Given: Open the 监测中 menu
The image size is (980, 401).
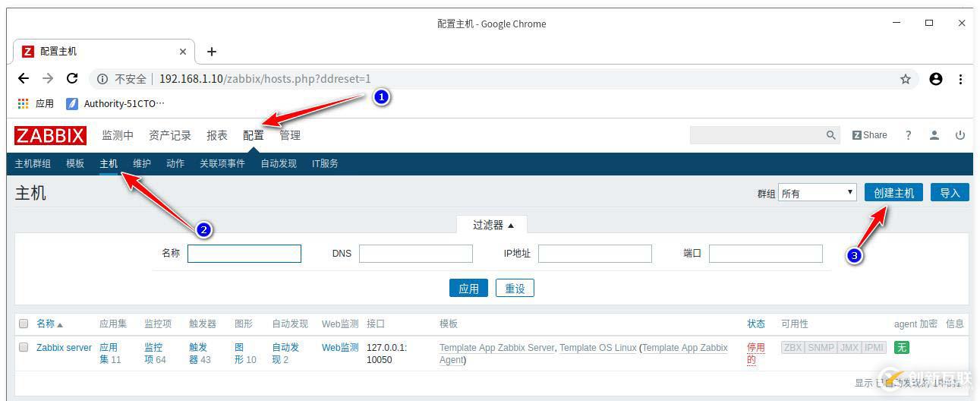Looking at the screenshot, I should pos(118,135).
